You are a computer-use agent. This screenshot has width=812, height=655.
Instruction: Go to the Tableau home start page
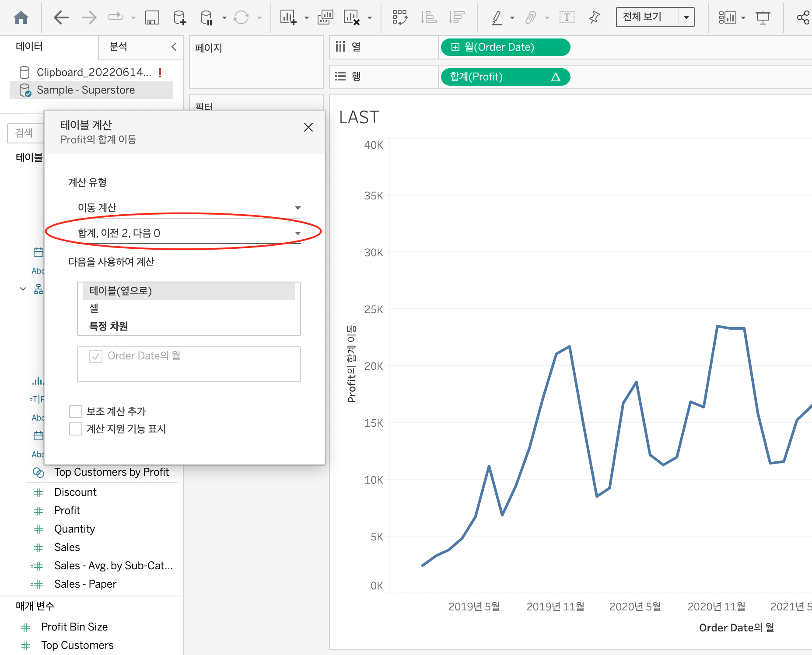point(21,17)
